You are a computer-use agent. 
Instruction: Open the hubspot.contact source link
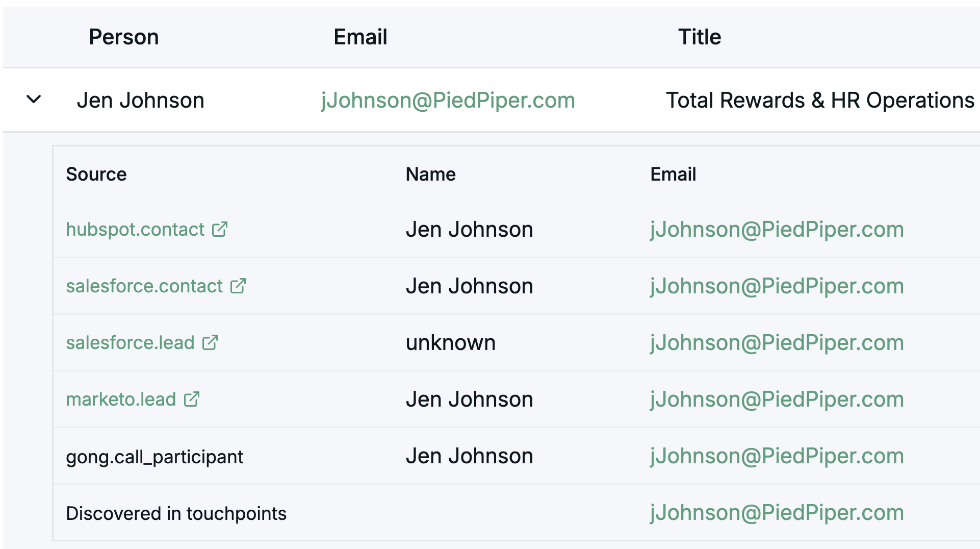pyautogui.click(x=135, y=230)
